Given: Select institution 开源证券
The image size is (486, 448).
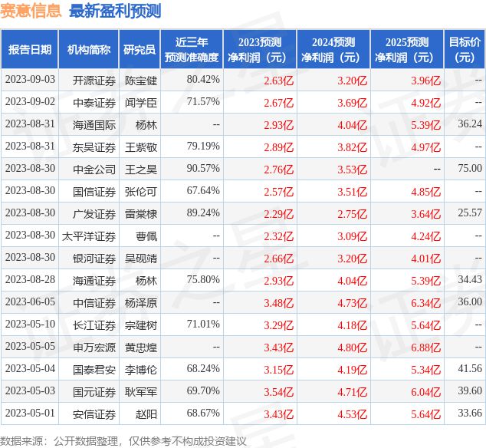Looking at the screenshot, I should click(x=94, y=81).
